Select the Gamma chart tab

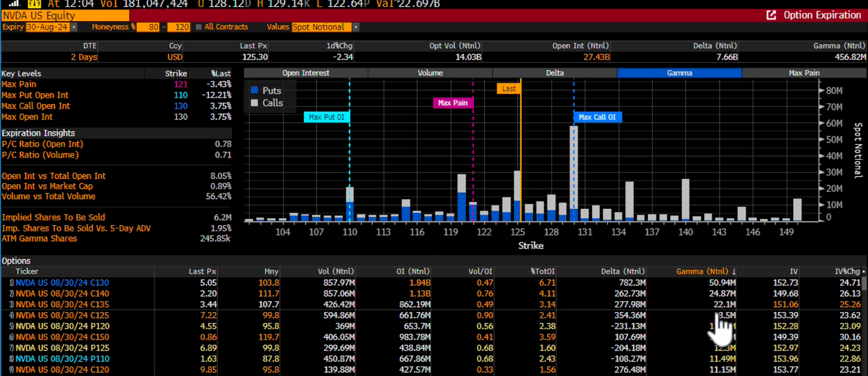(679, 73)
